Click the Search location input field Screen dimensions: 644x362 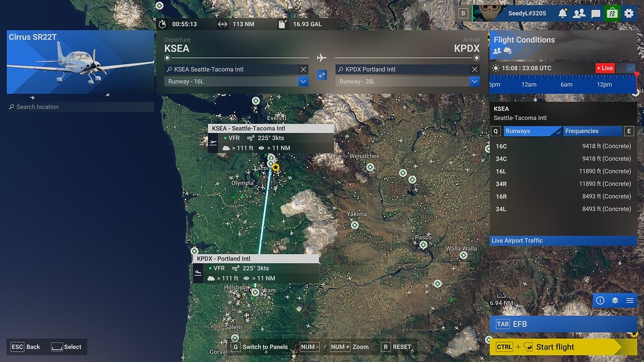pos(80,106)
